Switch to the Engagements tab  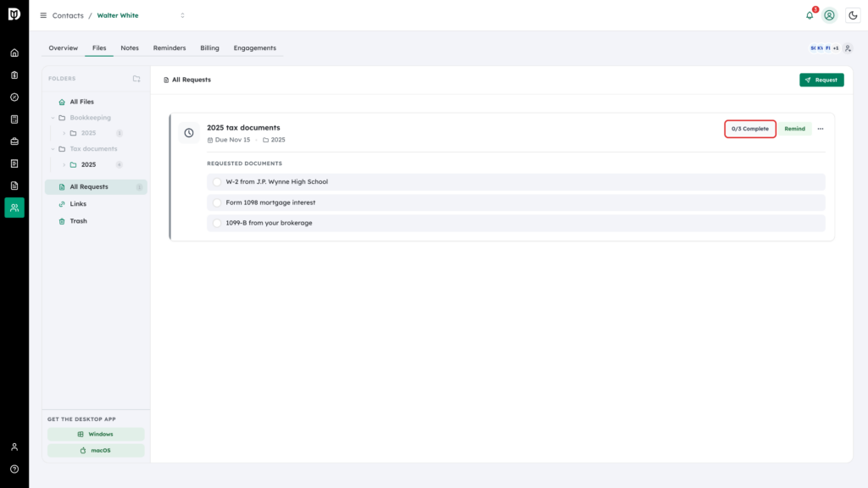(254, 48)
